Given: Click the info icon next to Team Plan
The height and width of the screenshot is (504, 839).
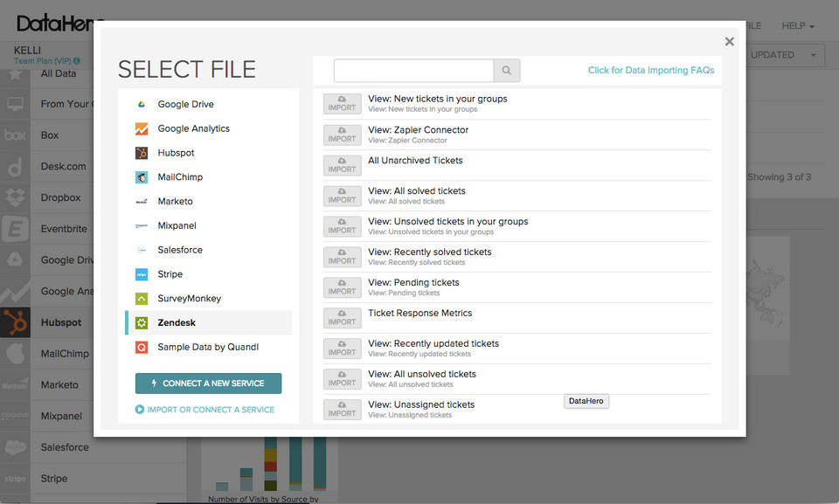Looking at the screenshot, I should [x=77, y=61].
